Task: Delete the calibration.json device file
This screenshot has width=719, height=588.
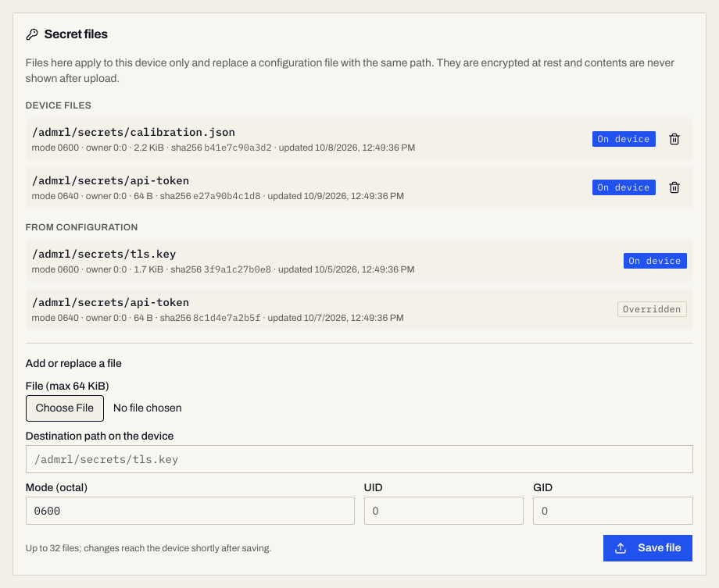Action: point(674,139)
